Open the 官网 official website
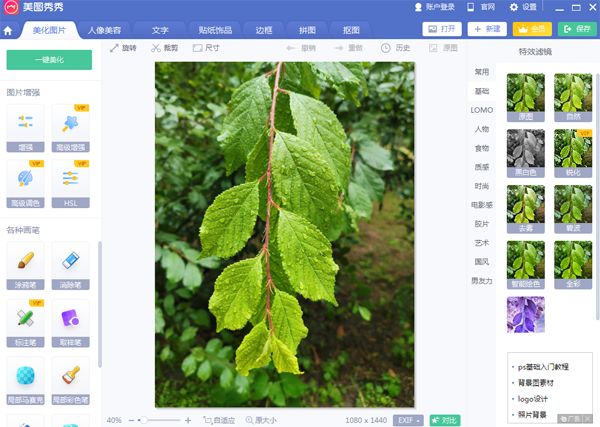This screenshot has height=427, width=600. (481, 7)
